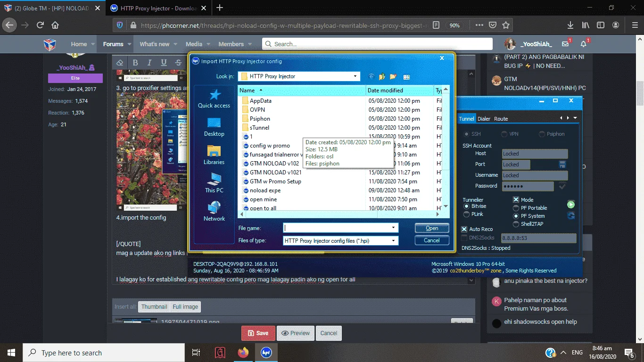644x362 pixels.
Task: Apply bold formatting in the post editor
Action: tap(135, 63)
